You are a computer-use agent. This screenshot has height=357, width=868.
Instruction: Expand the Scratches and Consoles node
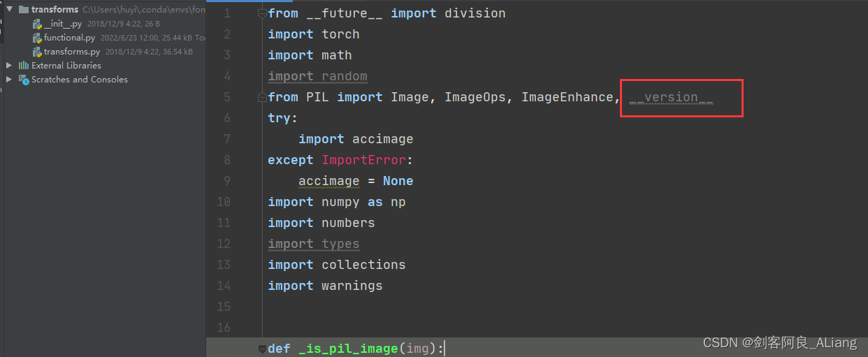9,80
